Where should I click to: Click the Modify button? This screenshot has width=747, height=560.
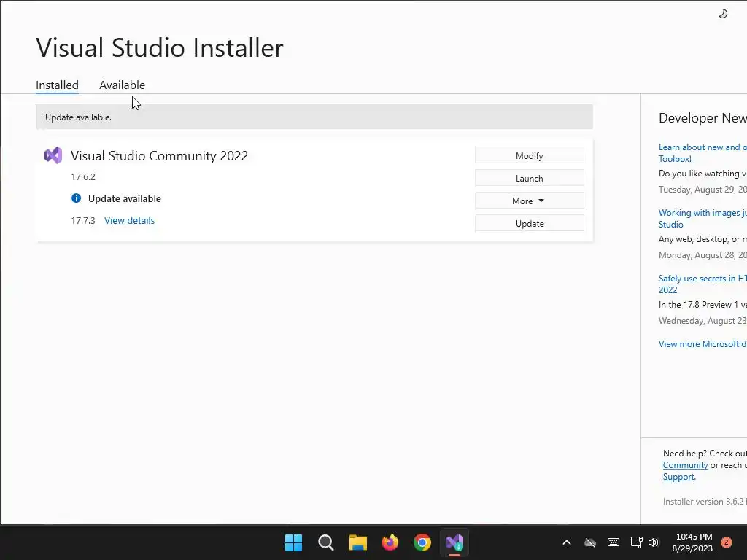530,156
